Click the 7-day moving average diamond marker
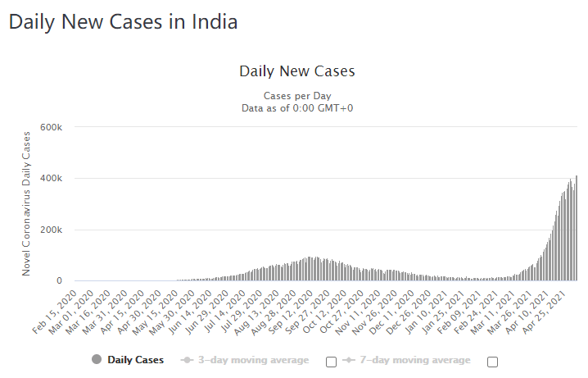588x378 pixels. [x=348, y=360]
